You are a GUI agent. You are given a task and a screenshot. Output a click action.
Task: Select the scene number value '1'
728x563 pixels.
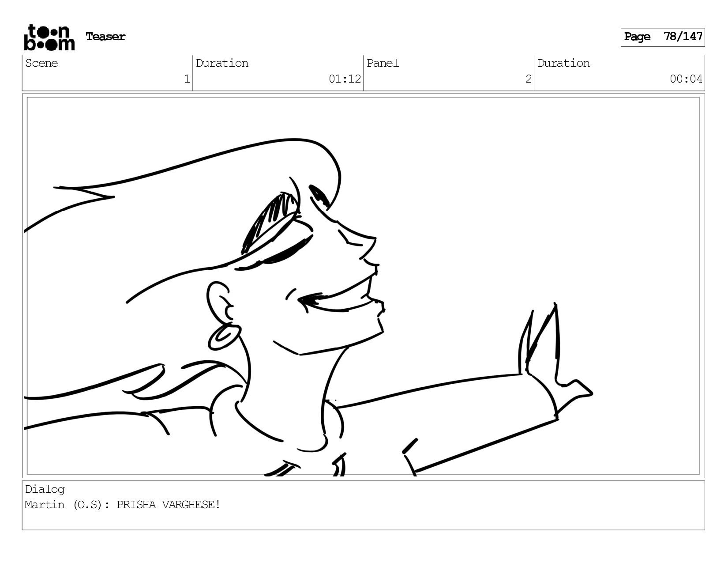coord(187,79)
